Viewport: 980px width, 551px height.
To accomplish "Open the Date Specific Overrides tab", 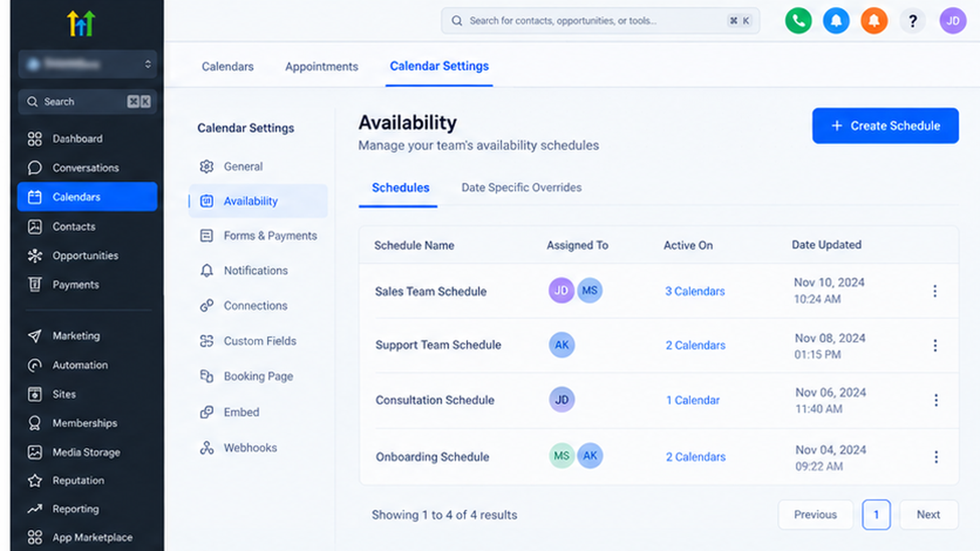I will [522, 187].
